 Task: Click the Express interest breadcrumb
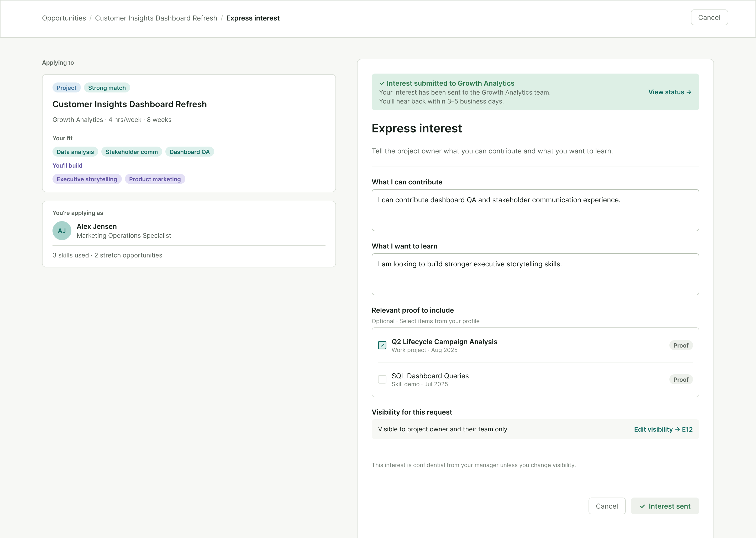tap(253, 18)
